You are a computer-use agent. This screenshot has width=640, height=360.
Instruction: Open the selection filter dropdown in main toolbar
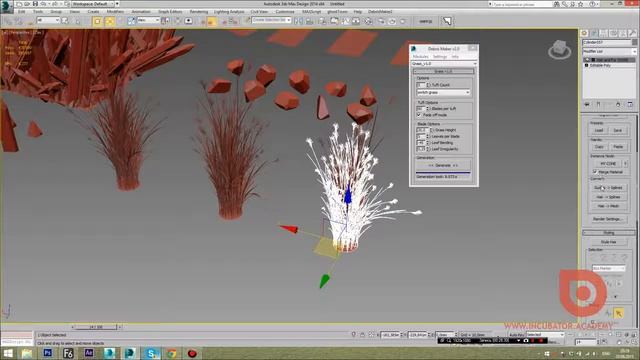click(x=48, y=20)
